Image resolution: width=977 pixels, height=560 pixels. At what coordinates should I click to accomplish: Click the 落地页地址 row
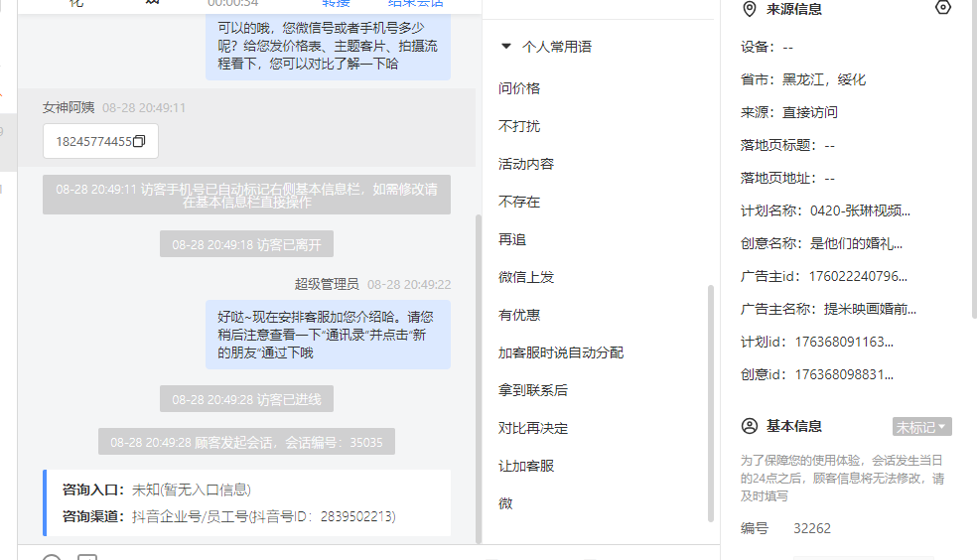pos(787,178)
